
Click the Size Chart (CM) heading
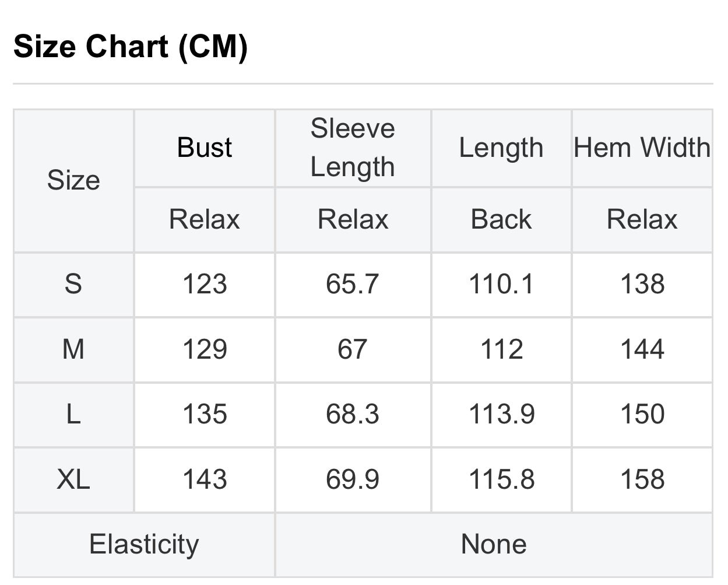point(131,46)
